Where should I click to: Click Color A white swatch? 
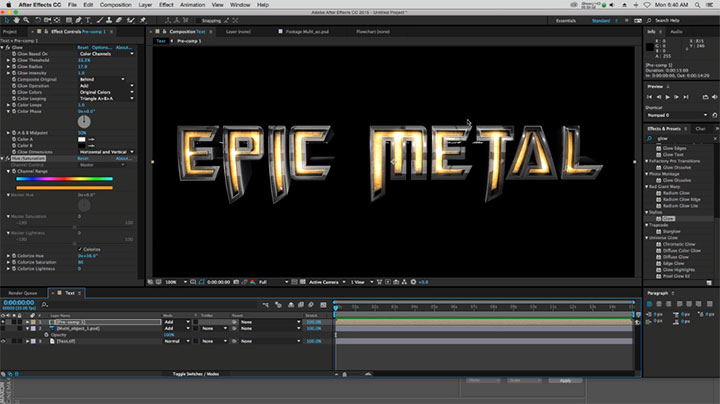tap(82, 139)
